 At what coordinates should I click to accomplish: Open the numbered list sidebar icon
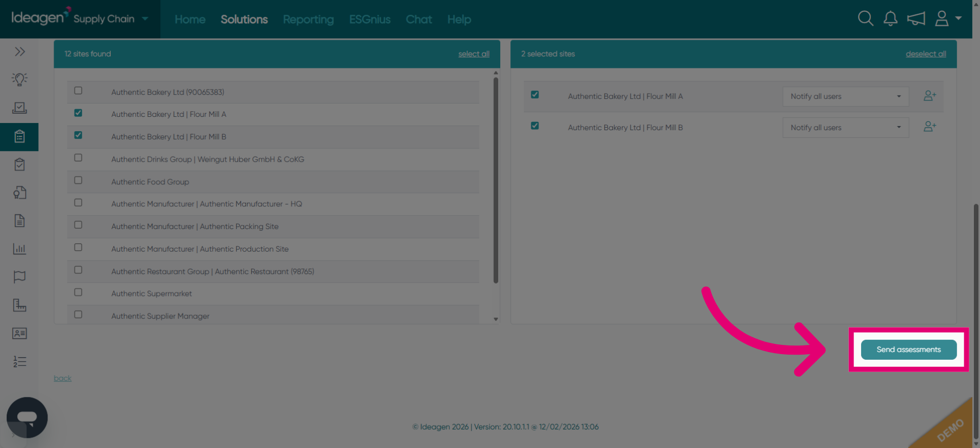click(19, 361)
